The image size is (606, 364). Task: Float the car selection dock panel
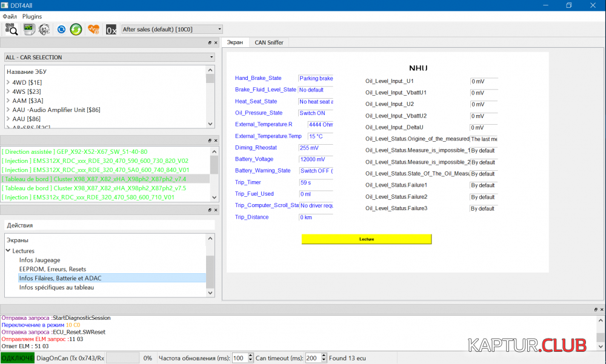210,43
